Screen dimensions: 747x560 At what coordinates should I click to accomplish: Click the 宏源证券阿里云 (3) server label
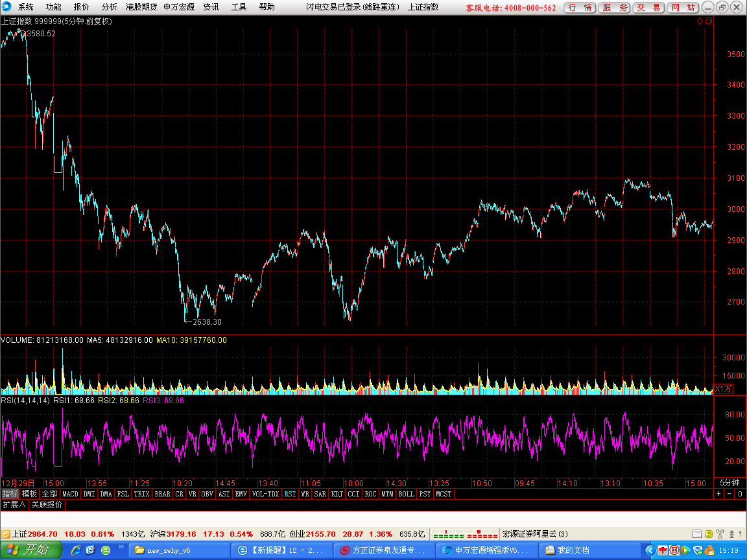(535, 534)
